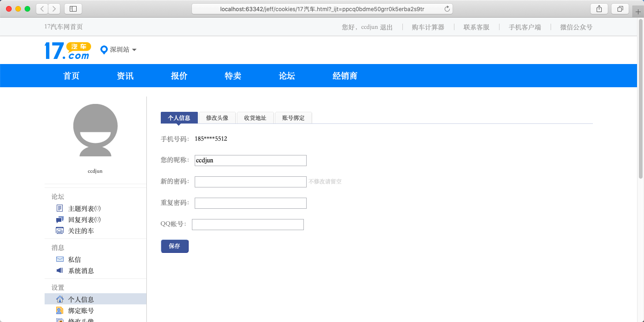Click the 绑定账号 icon in sidebar

59,310
